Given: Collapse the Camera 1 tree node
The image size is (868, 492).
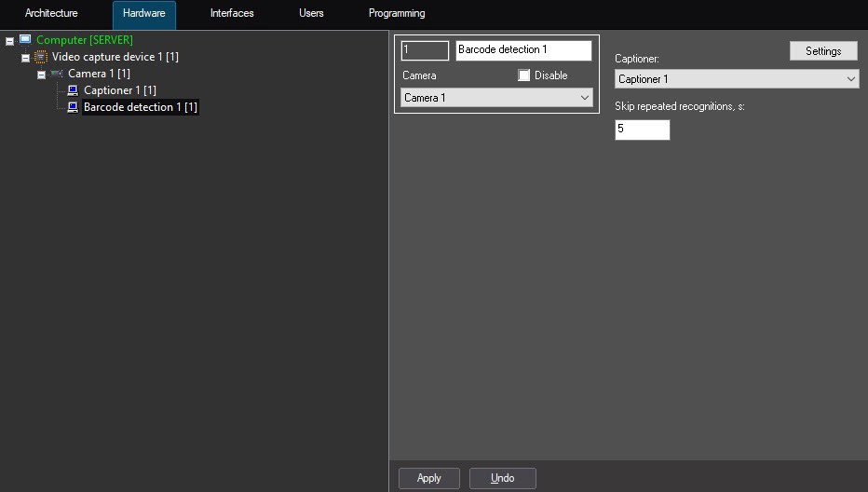Looking at the screenshot, I should (x=42, y=75).
